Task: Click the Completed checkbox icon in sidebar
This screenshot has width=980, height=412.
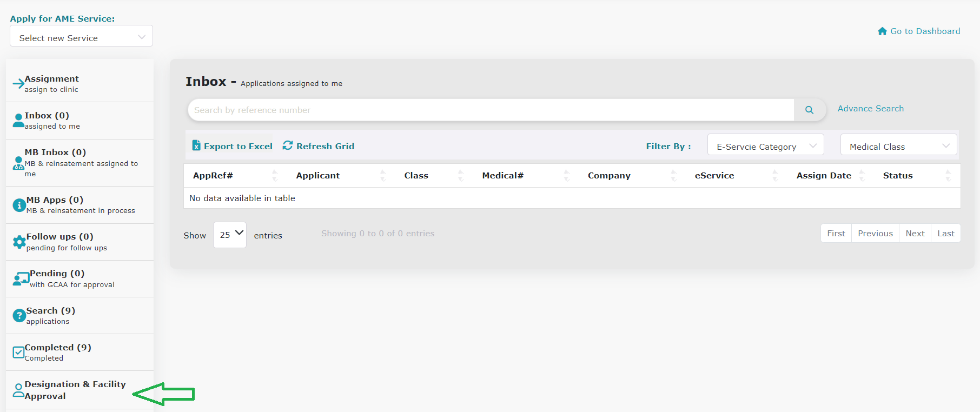Action: tap(18, 353)
